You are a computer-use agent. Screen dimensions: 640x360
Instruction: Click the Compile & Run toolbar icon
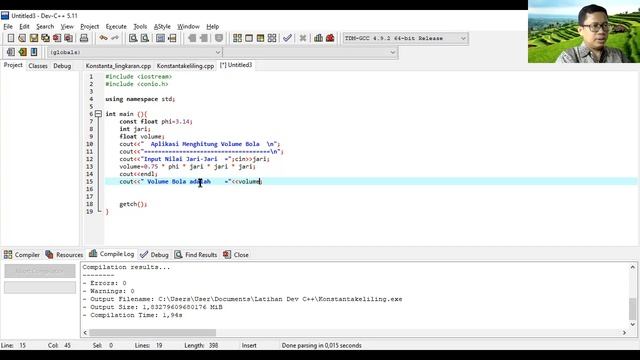pyautogui.click(x=260, y=38)
